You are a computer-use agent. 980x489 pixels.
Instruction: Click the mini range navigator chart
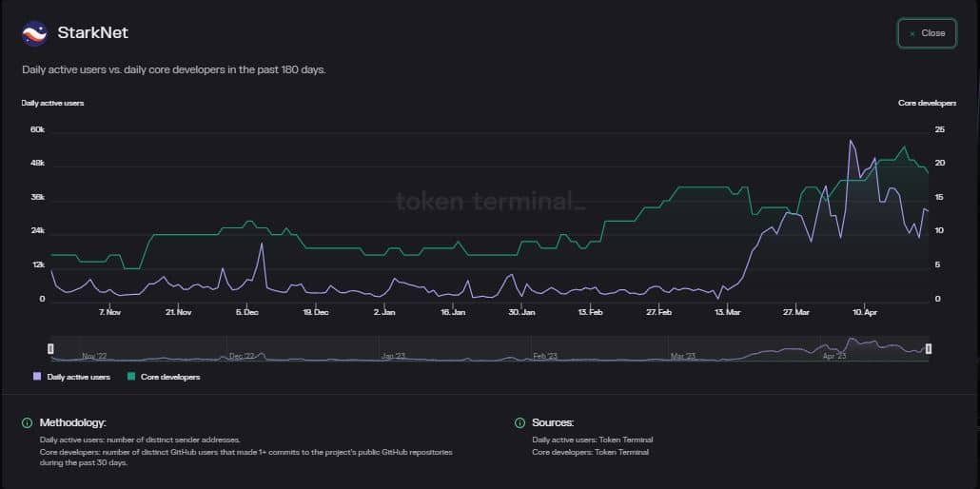click(490, 348)
